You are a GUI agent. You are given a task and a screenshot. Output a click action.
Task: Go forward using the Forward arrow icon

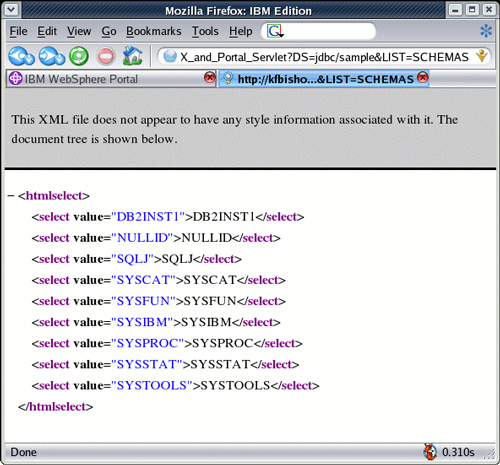(x=48, y=56)
